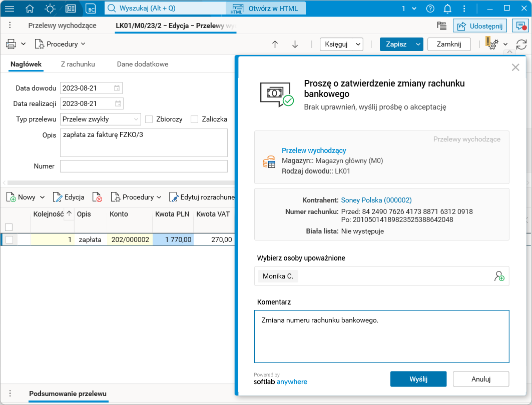Click the list view icon beside Udostępnij
Viewport: 532px width, 405px height.
pyautogui.click(x=442, y=26)
